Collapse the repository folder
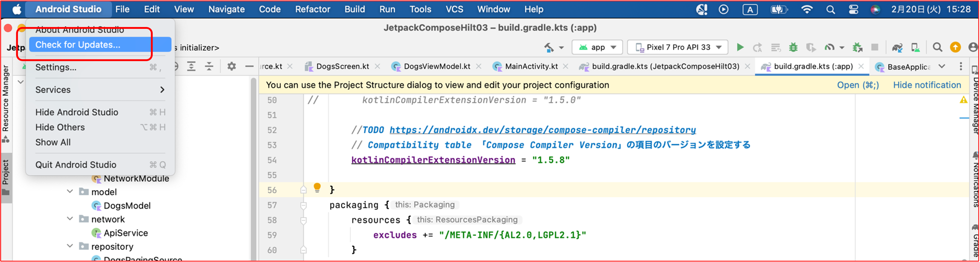980x262 pixels. pos(70,246)
